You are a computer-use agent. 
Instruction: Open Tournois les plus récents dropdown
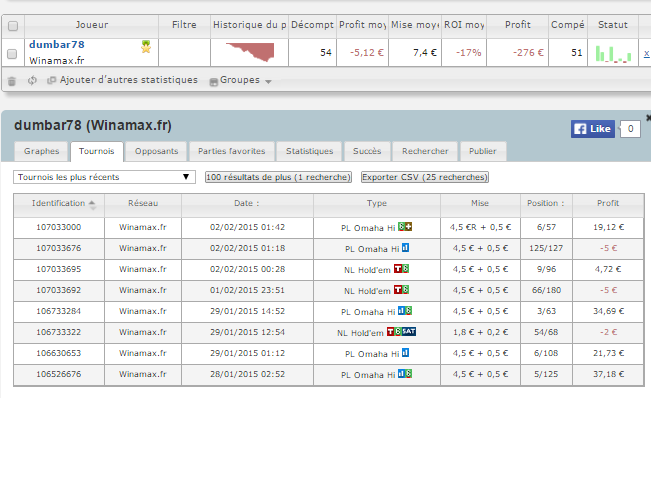click(x=104, y=177)
